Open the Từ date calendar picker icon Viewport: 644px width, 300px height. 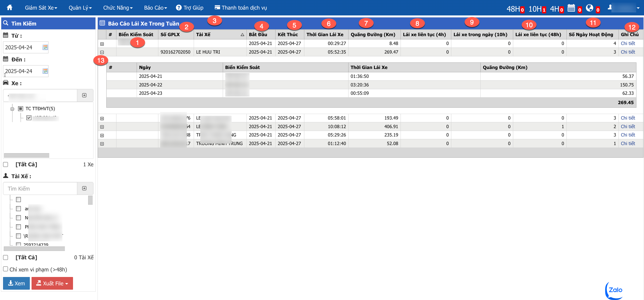[x=45, y=47]
